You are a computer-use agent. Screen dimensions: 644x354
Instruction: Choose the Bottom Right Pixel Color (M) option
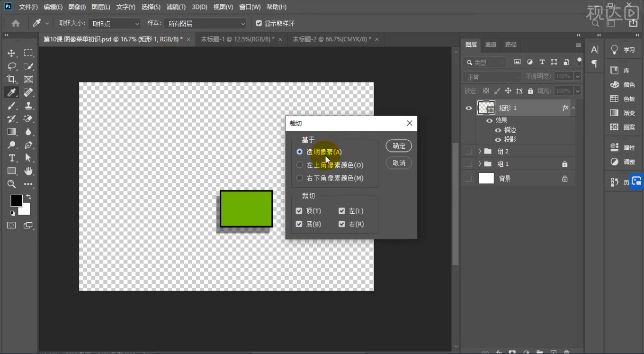click(299, 178)
